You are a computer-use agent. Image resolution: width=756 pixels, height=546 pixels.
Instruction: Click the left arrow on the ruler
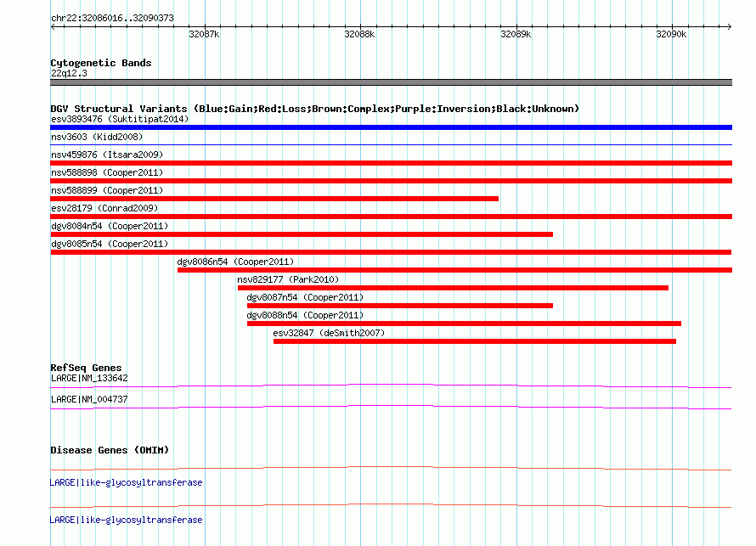pos(53,26)
